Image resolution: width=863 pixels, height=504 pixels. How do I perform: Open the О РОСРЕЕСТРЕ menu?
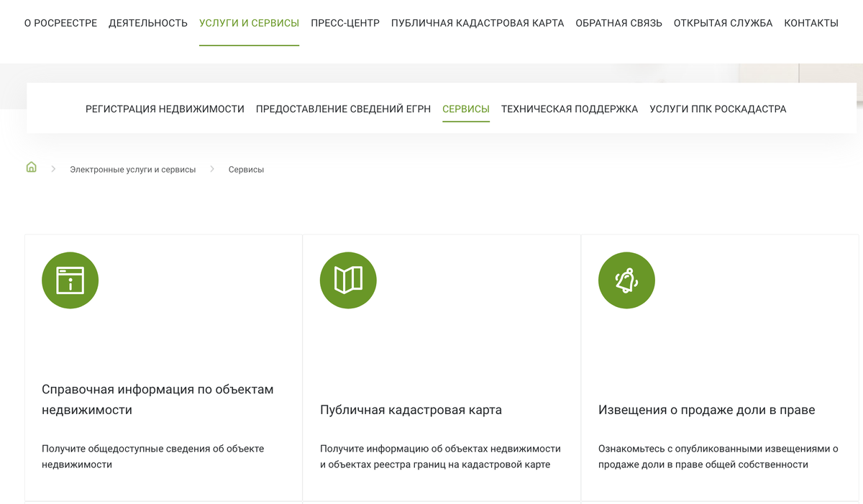pyautogui.click(x=61, y=22)
